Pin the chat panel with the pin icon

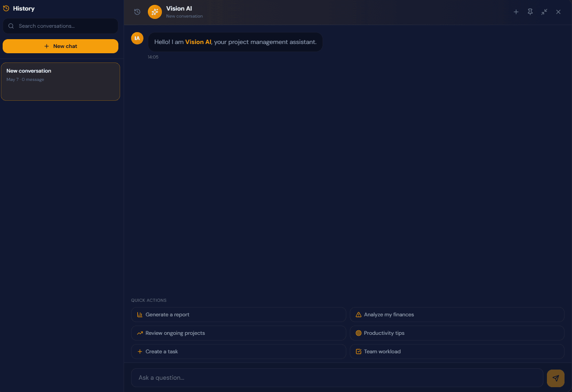(530, 12)
